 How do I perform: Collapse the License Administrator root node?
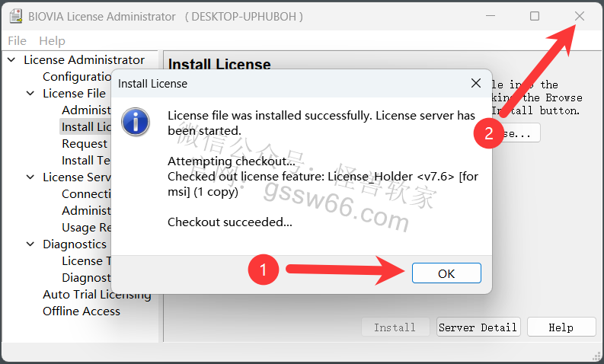(11, 60)
